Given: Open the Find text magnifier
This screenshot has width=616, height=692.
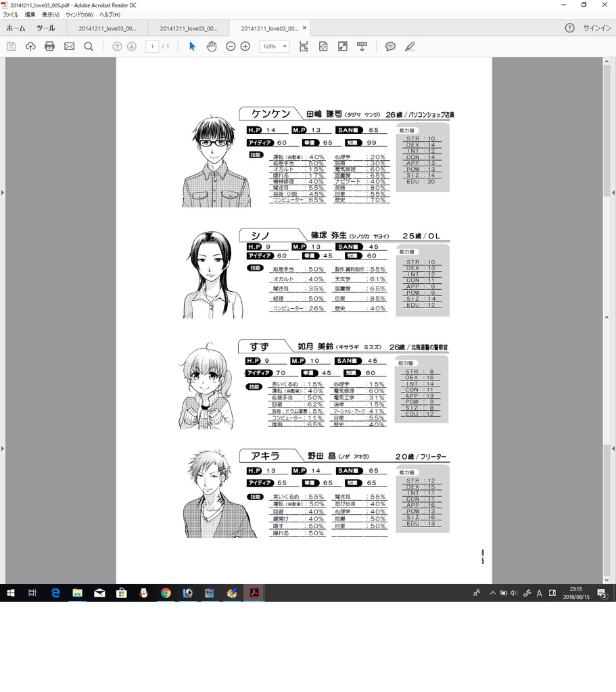Looking at the screenshot, I should 89,47.
